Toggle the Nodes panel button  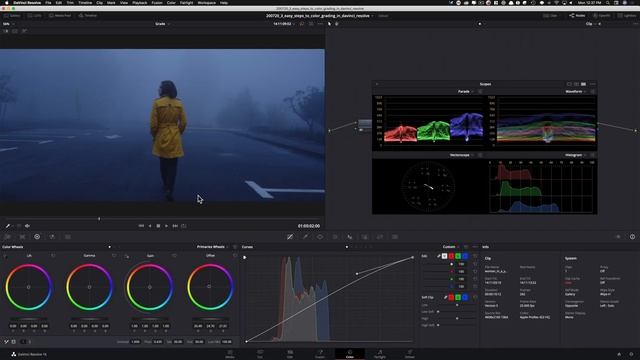(x=577, y=16)
